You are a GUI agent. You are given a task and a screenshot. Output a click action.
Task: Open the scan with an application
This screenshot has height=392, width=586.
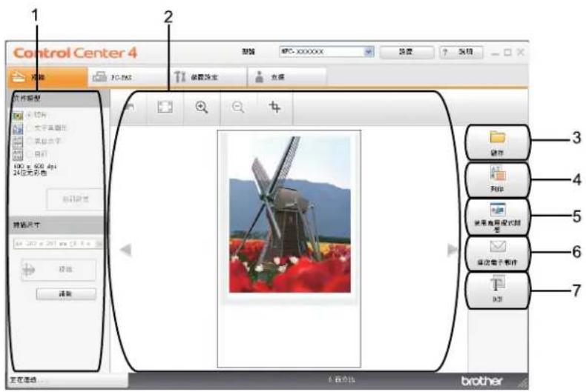point(498,217)
